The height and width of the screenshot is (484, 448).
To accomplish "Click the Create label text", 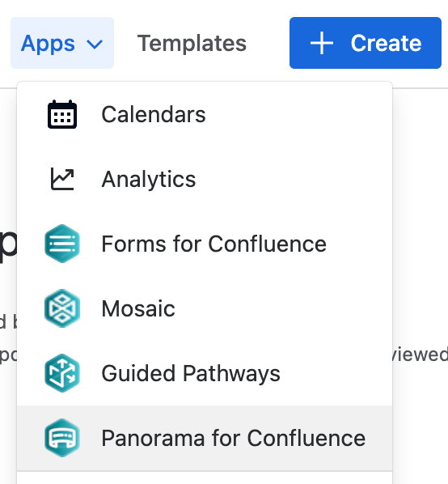I will coord(386,43).
